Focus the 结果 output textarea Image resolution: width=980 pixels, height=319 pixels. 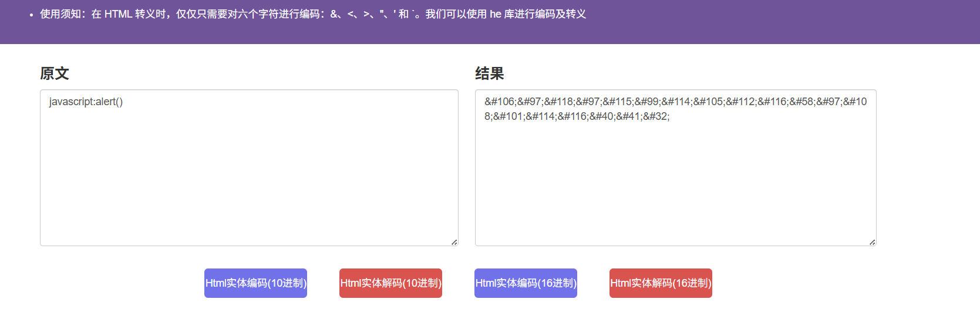pyautogui.click(x=675, y=167)
